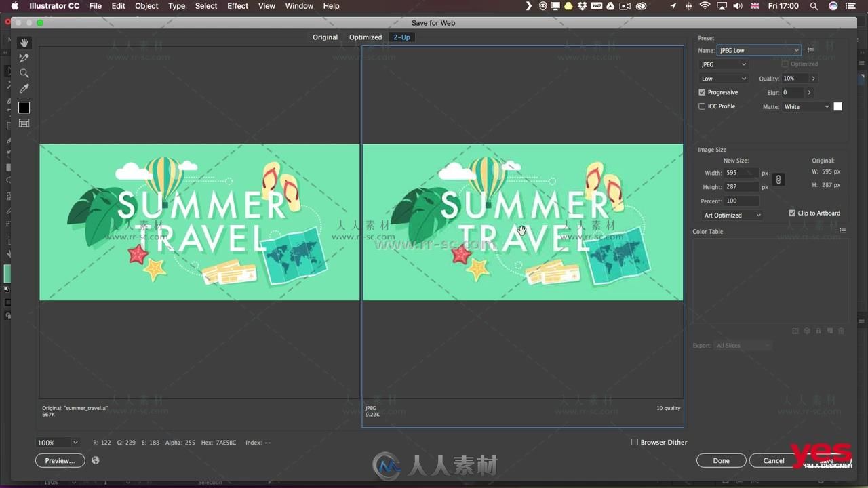This screenshot has height=488, width=868.
Task: Switch to the 2-Up tab
Action: (x=402, y=37)
